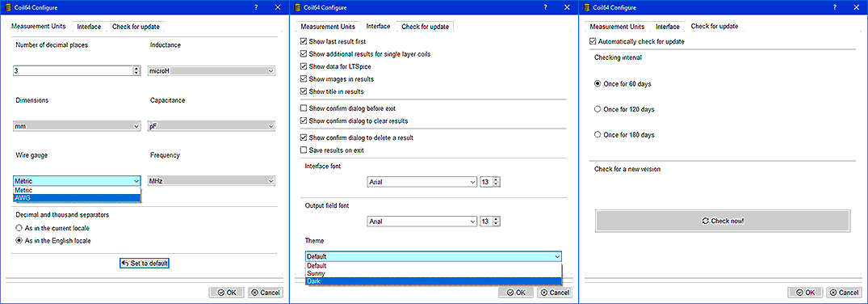Click Cancel in the left Configure window

tap(266, 293)
